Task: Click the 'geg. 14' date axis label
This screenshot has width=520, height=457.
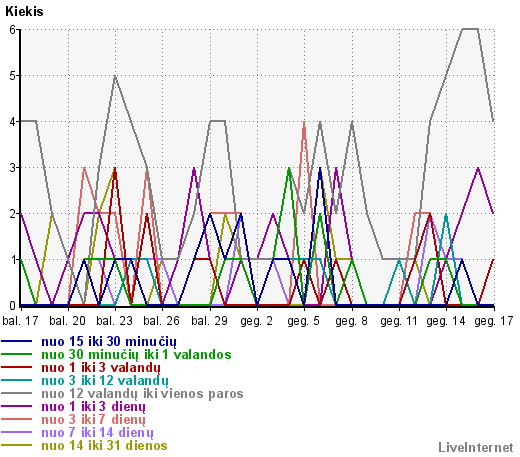Action: 446,321
